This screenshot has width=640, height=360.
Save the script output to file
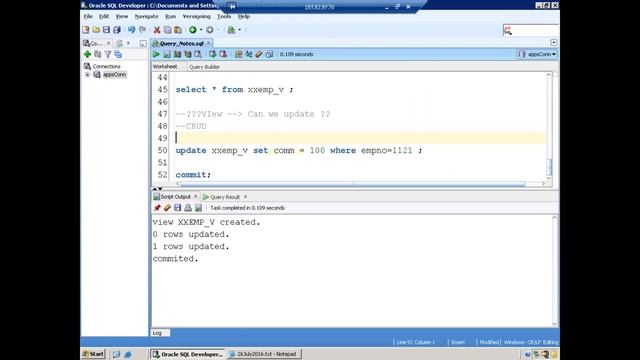click(x=178, y=208)
